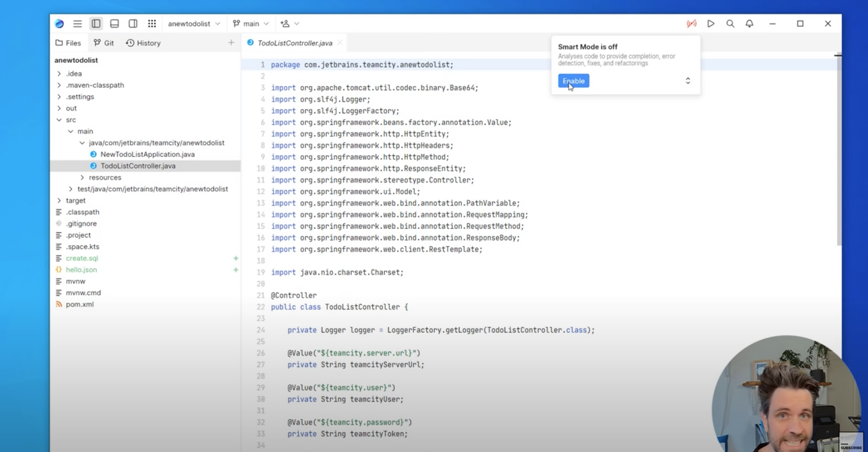Open the main branch dropdown

251,23
